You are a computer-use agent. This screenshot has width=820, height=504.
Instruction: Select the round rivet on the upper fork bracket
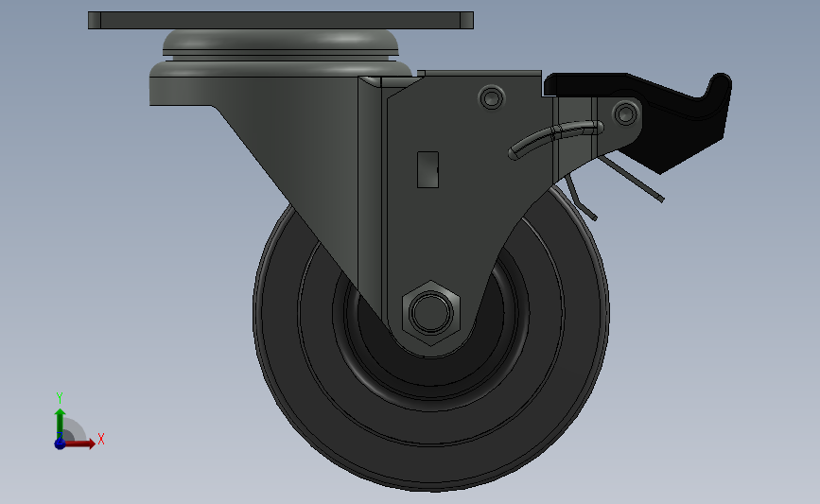coord(492,97)
